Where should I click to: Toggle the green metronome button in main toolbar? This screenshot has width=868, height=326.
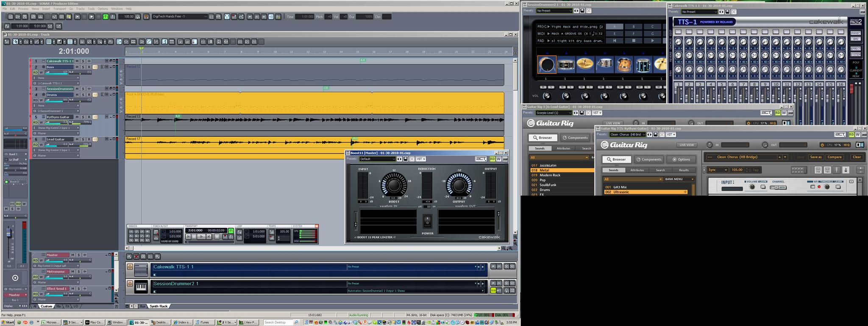[106, 17]
